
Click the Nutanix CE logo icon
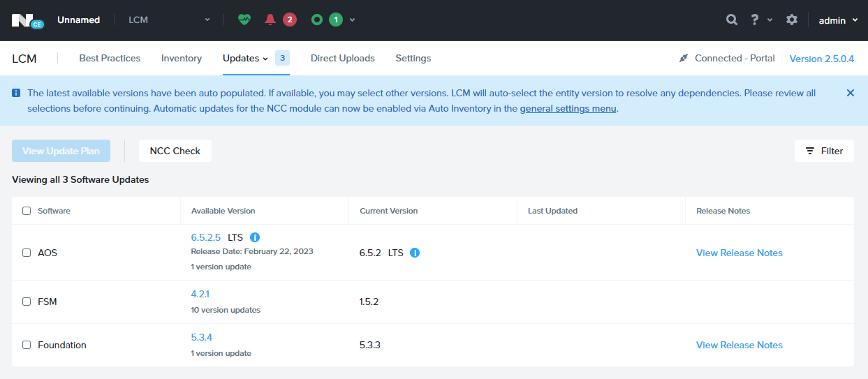point(27,20)
